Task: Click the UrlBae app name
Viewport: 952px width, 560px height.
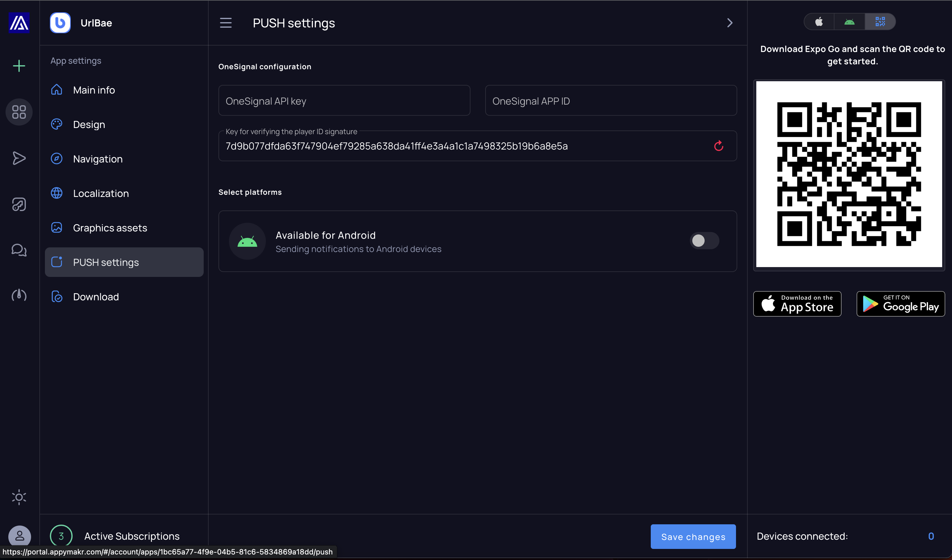Action: [x=96, y=23]
